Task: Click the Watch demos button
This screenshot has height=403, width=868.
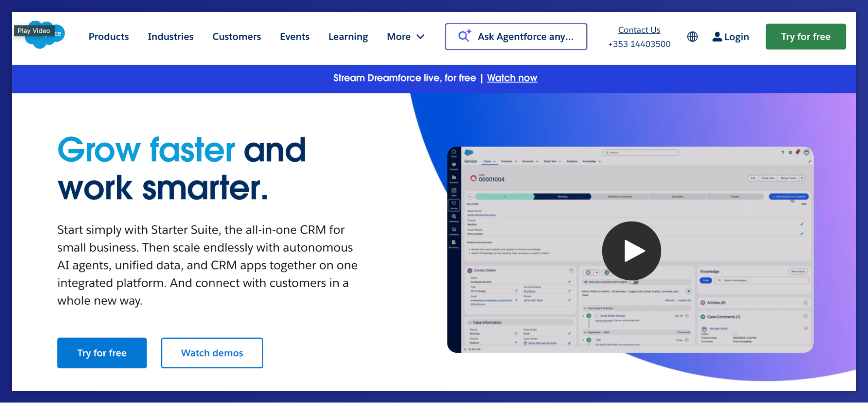Action: (212, 353)
